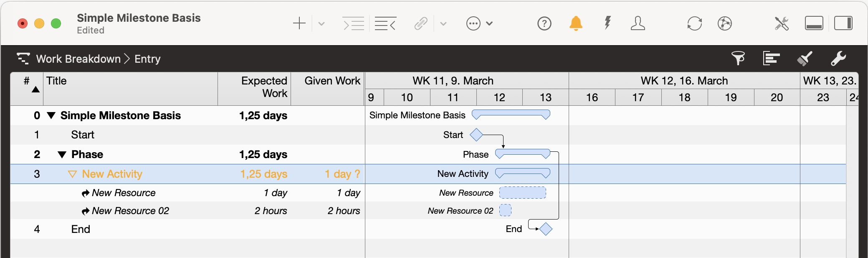The height and width of the screenshot is (258, 868).
Task: Toggle the bottom panel visibility icon
Action: coord(814,23)
